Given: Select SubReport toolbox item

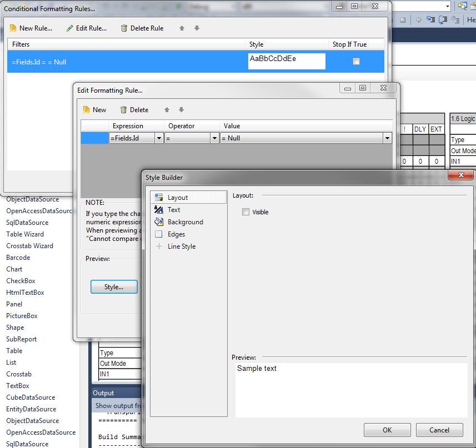Looking at the screenshot, I should click(21, 339).
